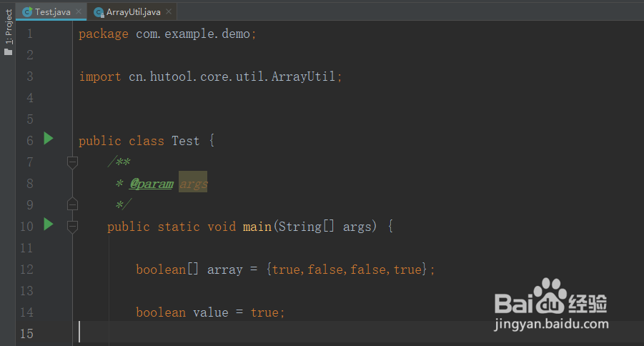
Task: Fold the main method body at line 10
Action: (x=72, y=226)
